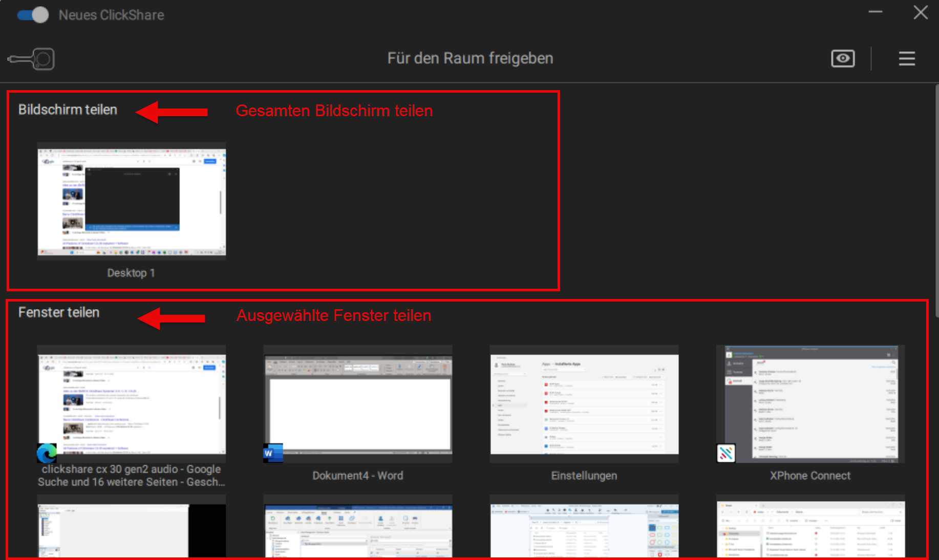Image resolution: width=939 pixels, height=560 pixels.
Task: Minimize the ClickShare window
Action: [876, 13]
